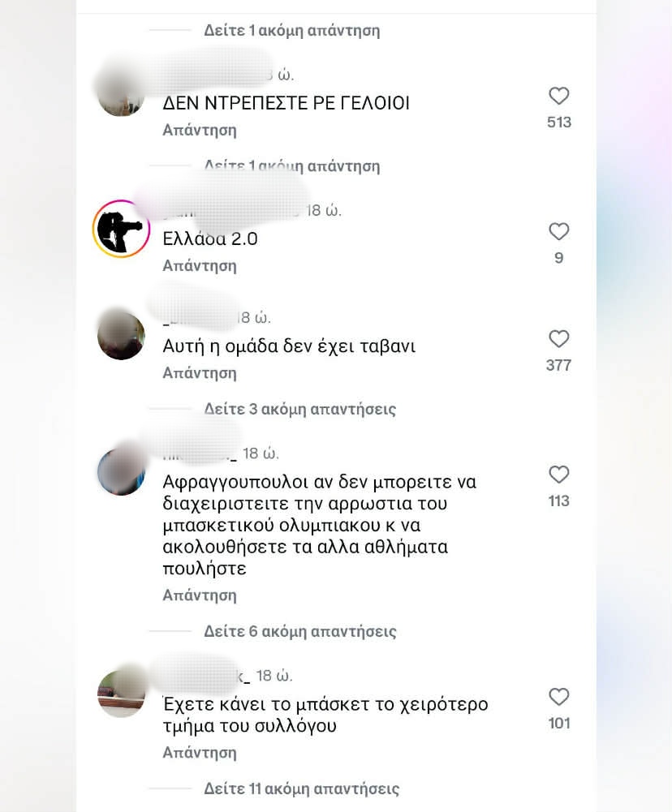672x812 pixels.
Task: Expand 'Δείτε 6 ακόμη απαντήσεις'
Action: (300, 631)
